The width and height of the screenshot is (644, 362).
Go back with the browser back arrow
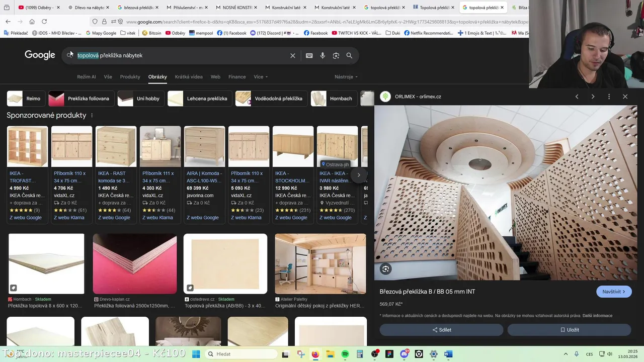click(x=8, y=22)
